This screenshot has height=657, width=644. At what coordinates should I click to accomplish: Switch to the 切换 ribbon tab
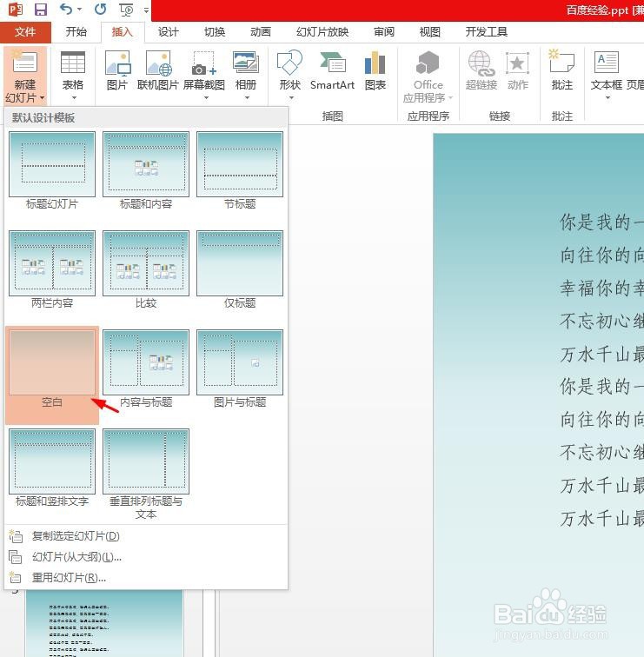point(215,32)
